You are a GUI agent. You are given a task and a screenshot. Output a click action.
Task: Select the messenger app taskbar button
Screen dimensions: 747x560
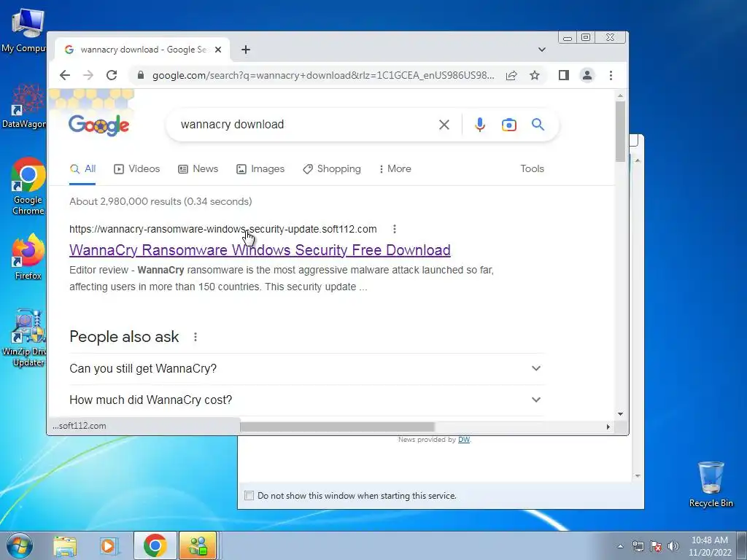pos(197,545)
